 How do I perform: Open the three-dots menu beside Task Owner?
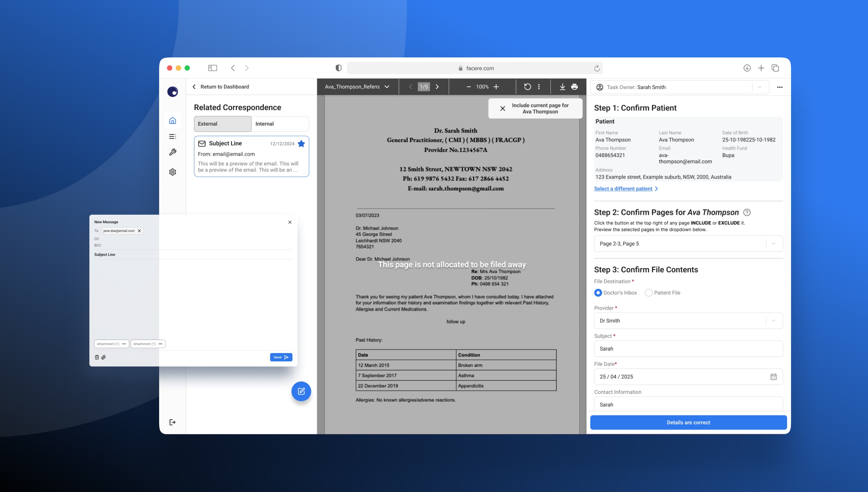(780, 87)
